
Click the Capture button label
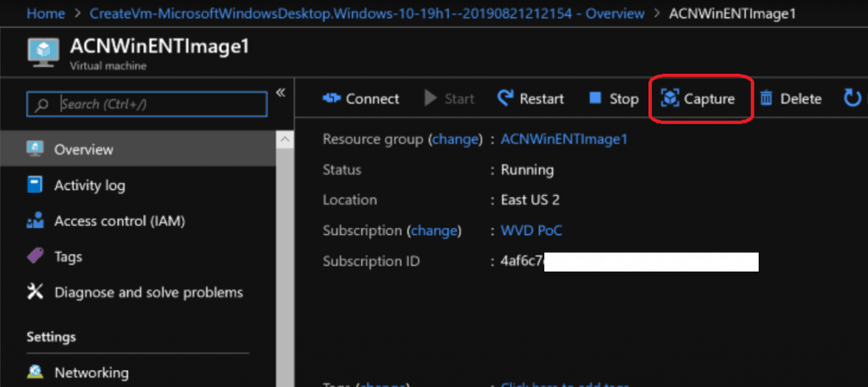[x=709, y=99]
